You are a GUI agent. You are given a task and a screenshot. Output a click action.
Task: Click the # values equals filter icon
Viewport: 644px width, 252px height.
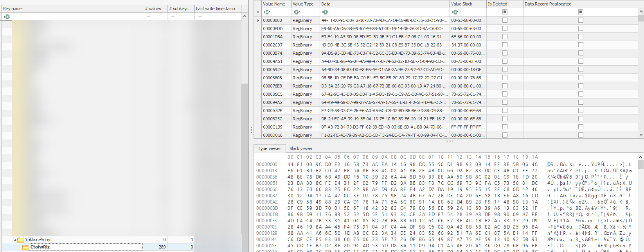pyautogui.click(x=148, y=16)
